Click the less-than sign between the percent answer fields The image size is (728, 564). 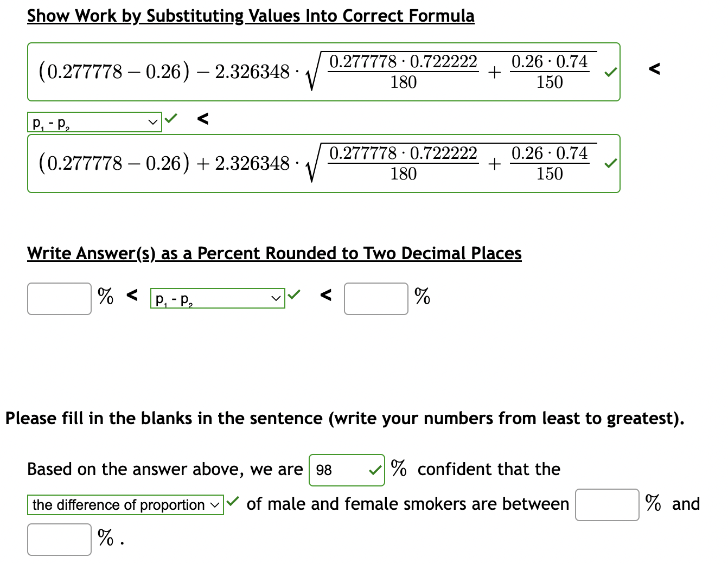click(327, 297)
